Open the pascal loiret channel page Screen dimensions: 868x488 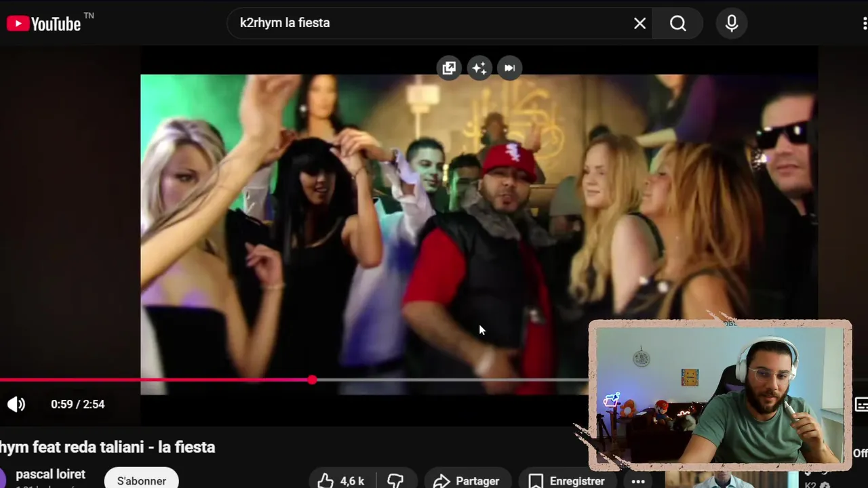(51, 474)
